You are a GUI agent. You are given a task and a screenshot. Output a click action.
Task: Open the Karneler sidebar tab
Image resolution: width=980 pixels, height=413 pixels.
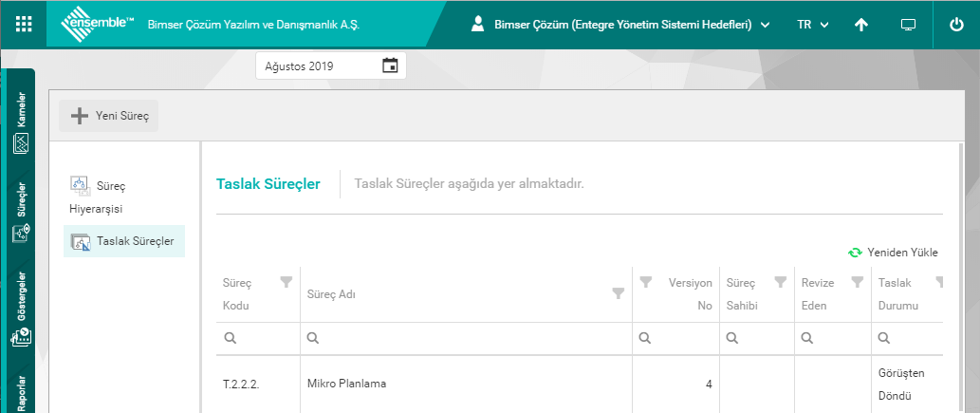(21, 122)
